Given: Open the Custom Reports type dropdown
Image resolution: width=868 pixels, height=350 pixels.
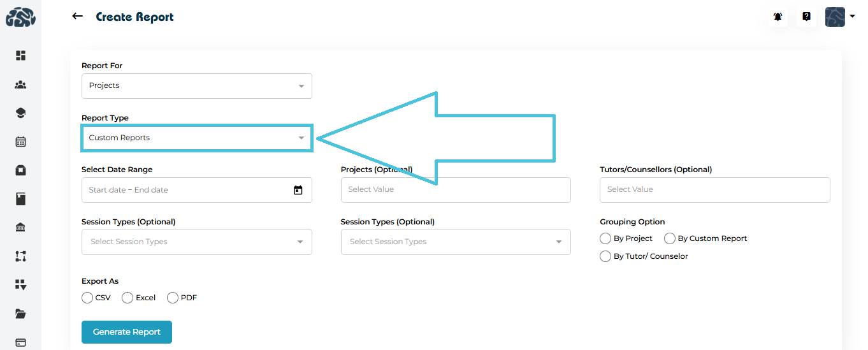Looking at the screenshot, I should 196,138.
